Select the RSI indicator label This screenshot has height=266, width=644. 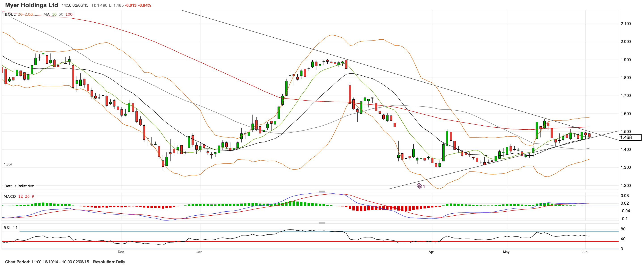pos(7,227)
